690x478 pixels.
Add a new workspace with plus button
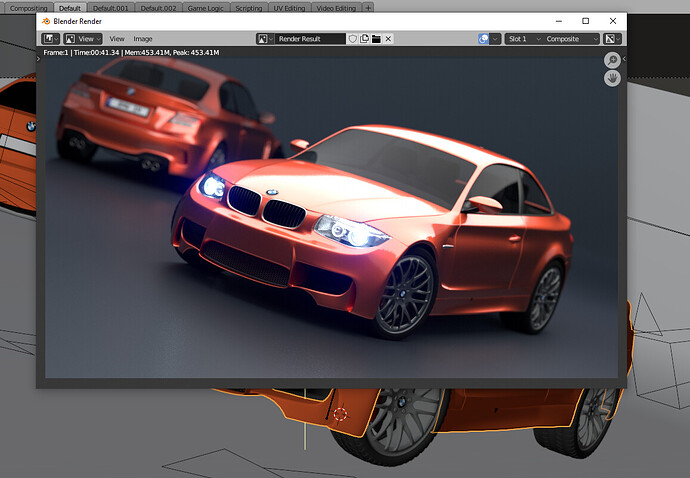[x=368, y=8]
